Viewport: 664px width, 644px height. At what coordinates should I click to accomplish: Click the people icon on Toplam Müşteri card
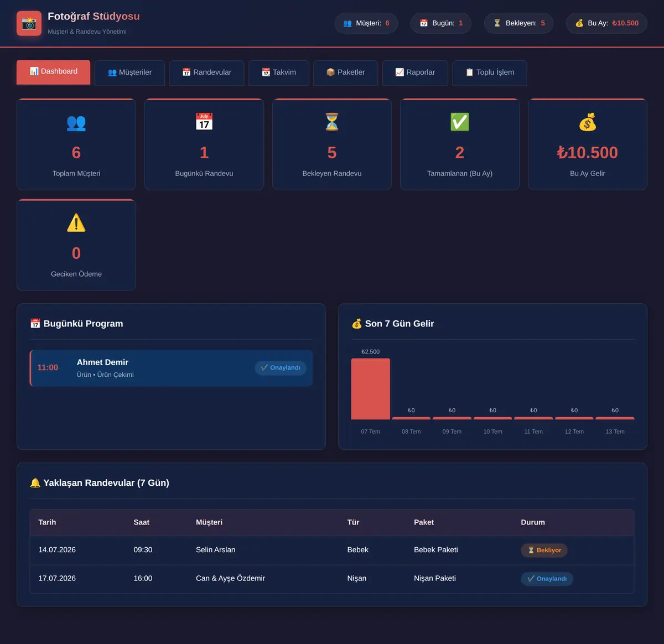(76, 122)
